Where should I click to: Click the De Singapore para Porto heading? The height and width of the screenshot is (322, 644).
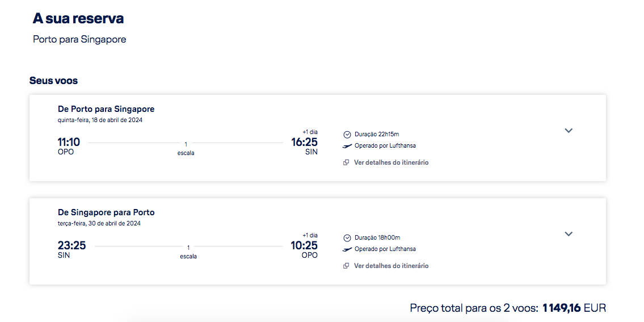tap(106, 212)
